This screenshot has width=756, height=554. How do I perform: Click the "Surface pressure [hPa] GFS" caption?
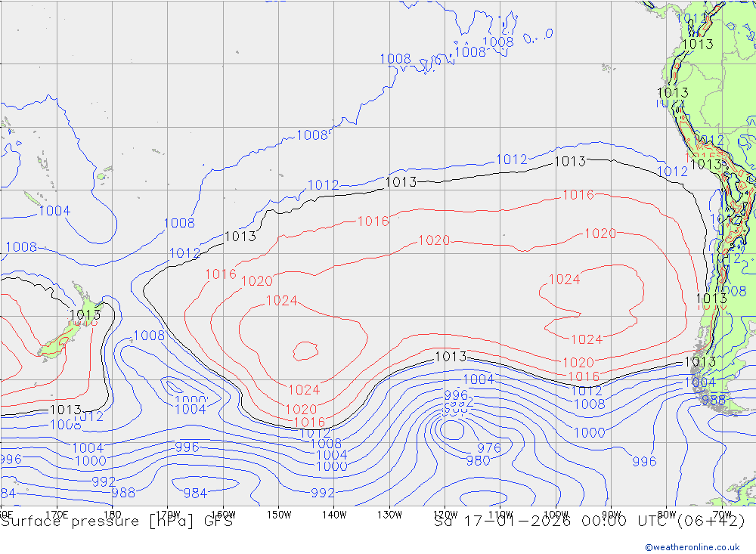[x=116, y=522]
